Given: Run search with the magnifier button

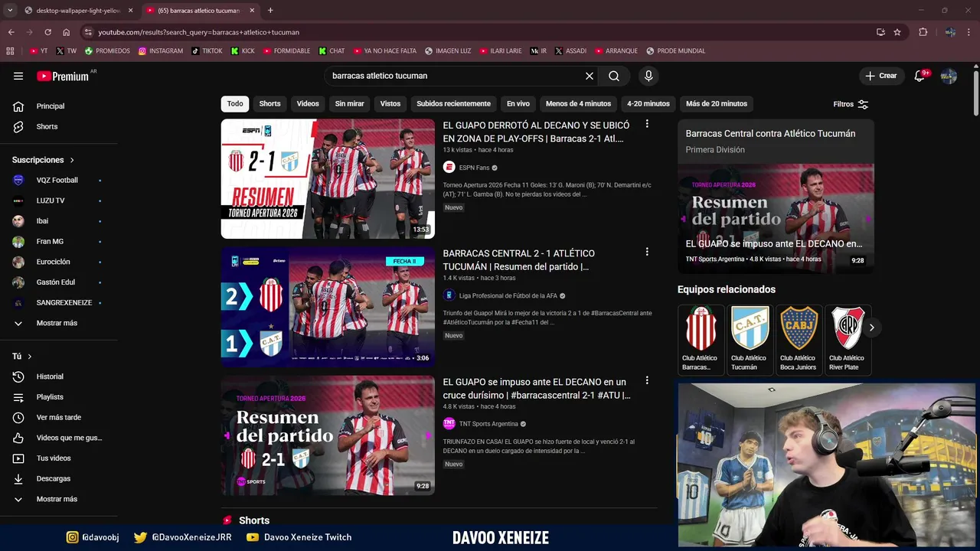Looking at the screenshot, I should (614, 76).
